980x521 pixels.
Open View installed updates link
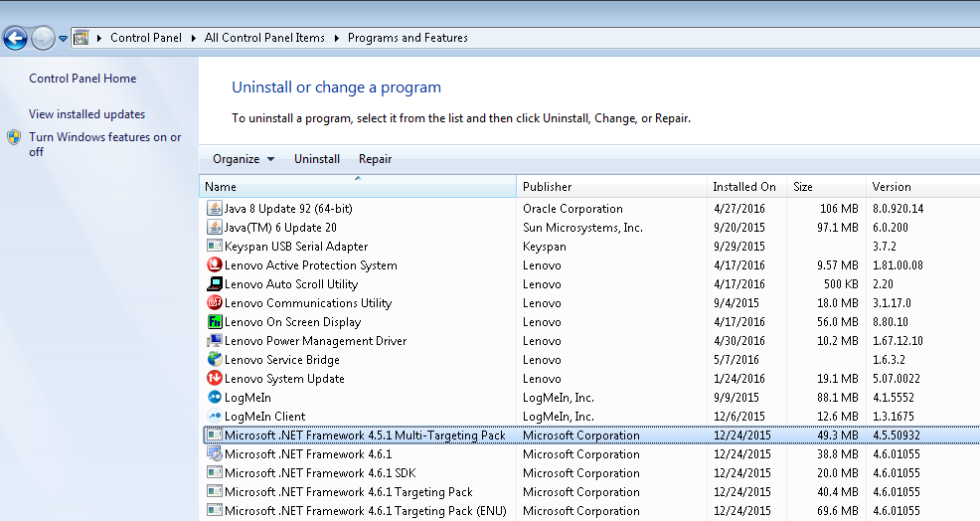click(86, 113)
